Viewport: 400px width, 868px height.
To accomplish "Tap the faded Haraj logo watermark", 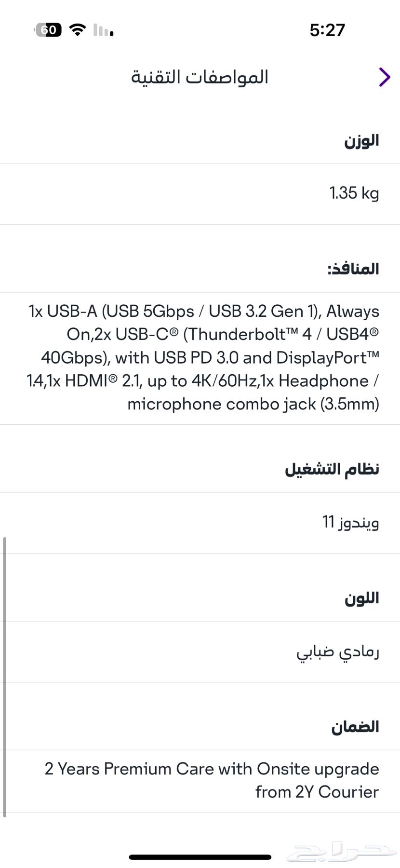I will 342,852.
